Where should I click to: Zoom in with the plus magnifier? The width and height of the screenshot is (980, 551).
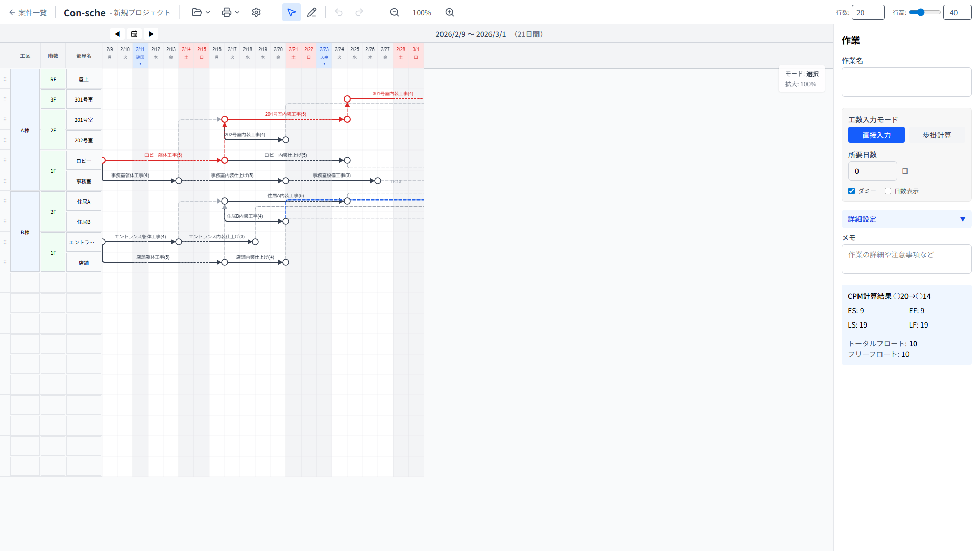tap(450, 12)
